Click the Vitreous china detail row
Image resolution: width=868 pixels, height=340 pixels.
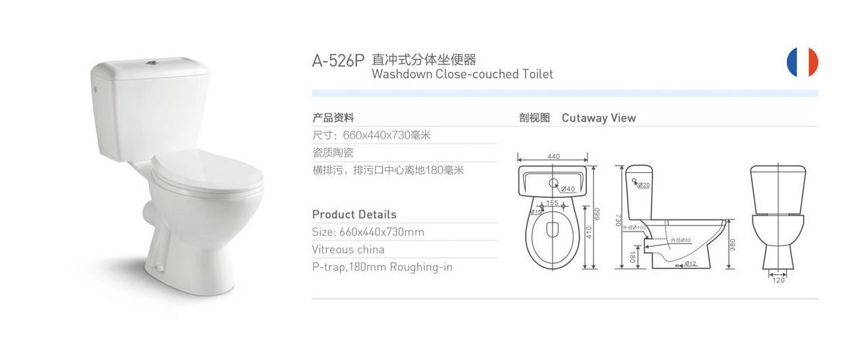348,250
